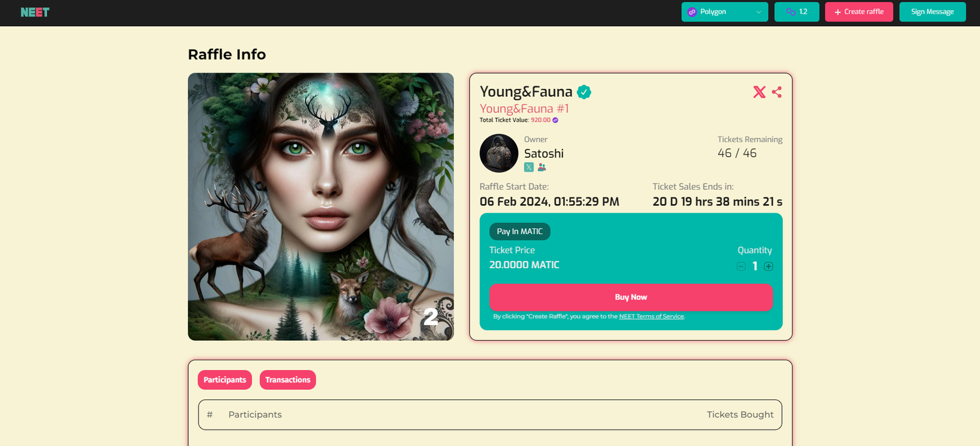This screenshot has height=446, width=980.
Task: Click the NEET logo in header
Action: (x=35, y=12)
